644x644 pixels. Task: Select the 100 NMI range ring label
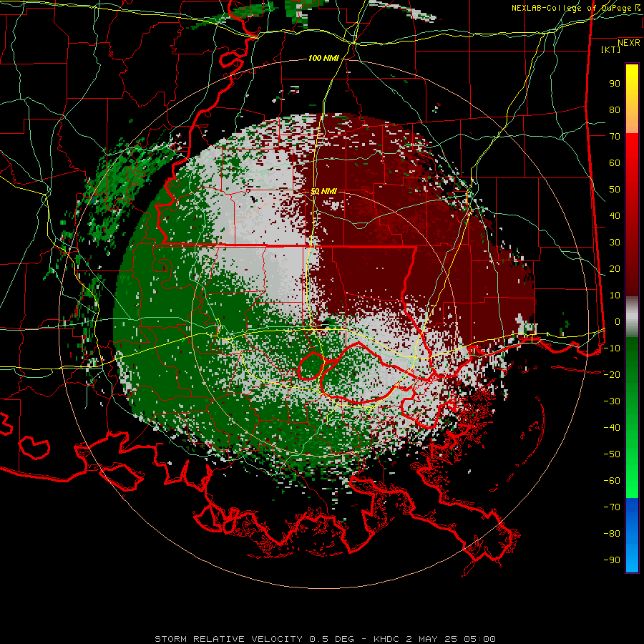coord(323,59)
